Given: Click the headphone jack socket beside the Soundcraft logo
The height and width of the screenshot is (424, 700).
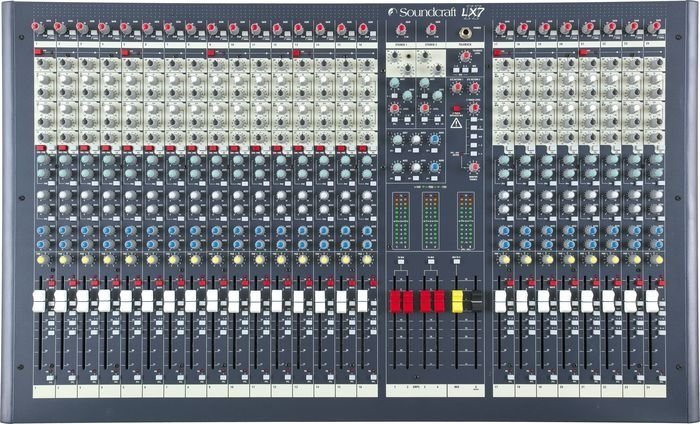Looking at the screenshot, I should pyautogui.click(x=465, y=32).
